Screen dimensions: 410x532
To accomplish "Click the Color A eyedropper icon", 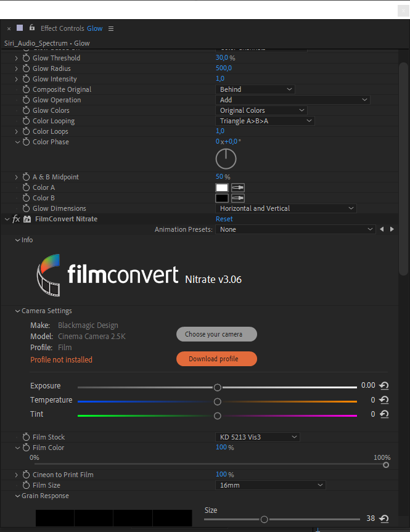I will [x=238, y=187].
